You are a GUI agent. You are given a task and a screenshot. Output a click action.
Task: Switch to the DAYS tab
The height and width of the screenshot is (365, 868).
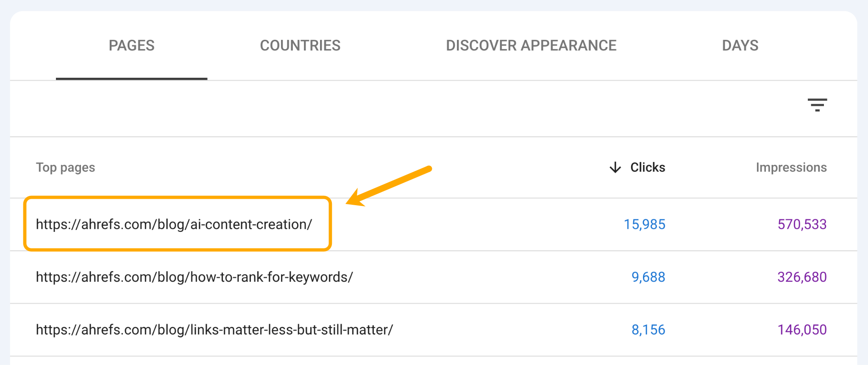click(x=740, y=45)
